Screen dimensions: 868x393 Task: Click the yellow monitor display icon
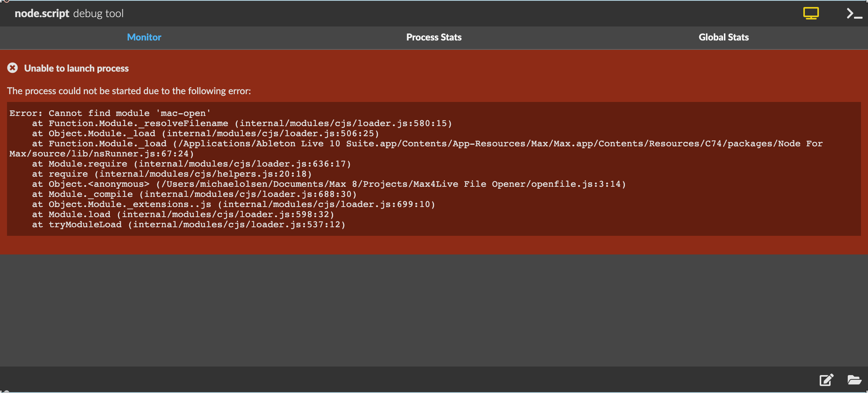(x=811, y=14)
